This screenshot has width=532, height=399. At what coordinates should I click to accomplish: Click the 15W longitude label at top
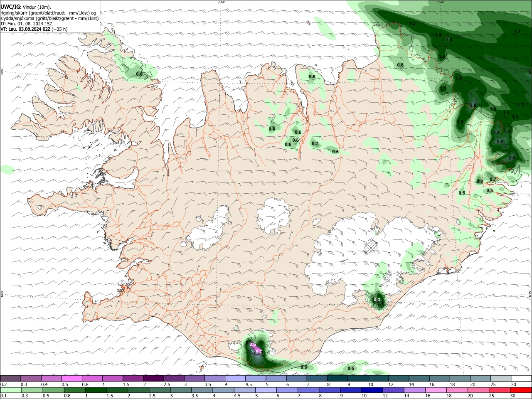pos(441,2)
